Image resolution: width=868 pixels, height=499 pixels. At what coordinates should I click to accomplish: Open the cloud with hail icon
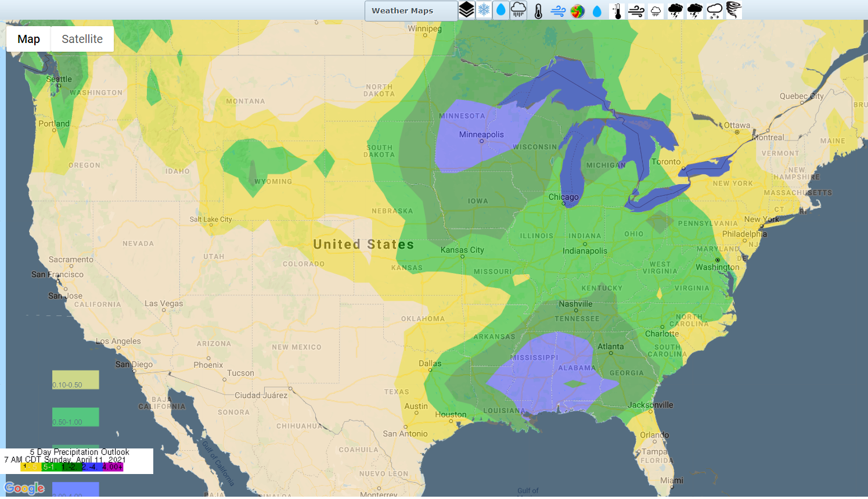715,10
